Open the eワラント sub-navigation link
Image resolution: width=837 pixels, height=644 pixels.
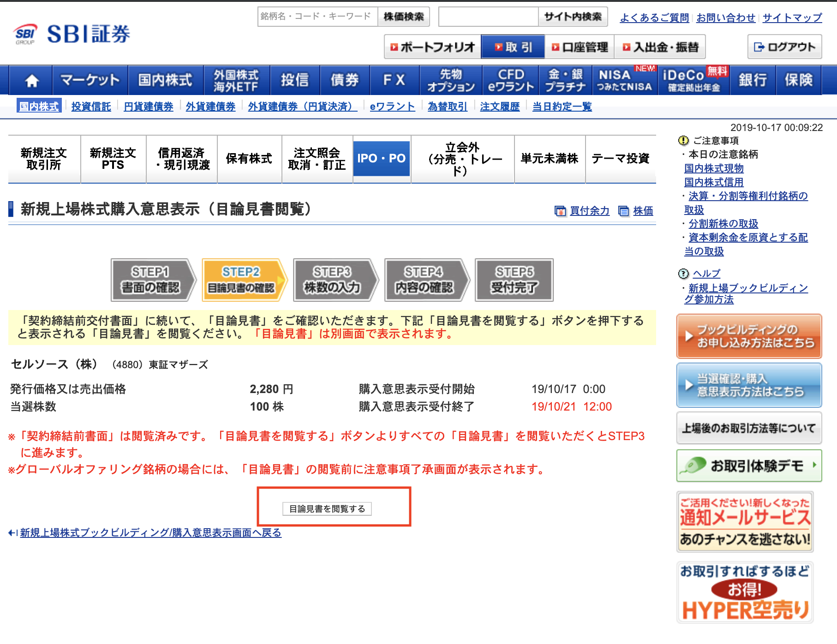392,107
